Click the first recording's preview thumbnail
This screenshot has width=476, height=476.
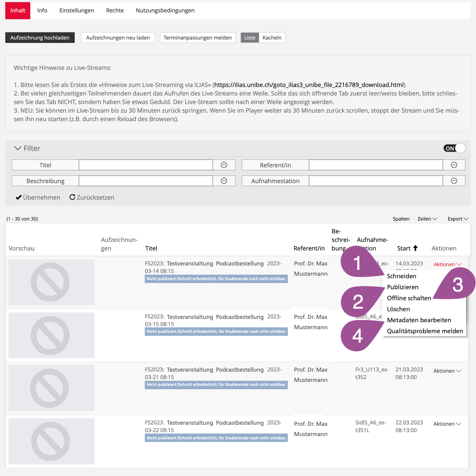point(51,282)
